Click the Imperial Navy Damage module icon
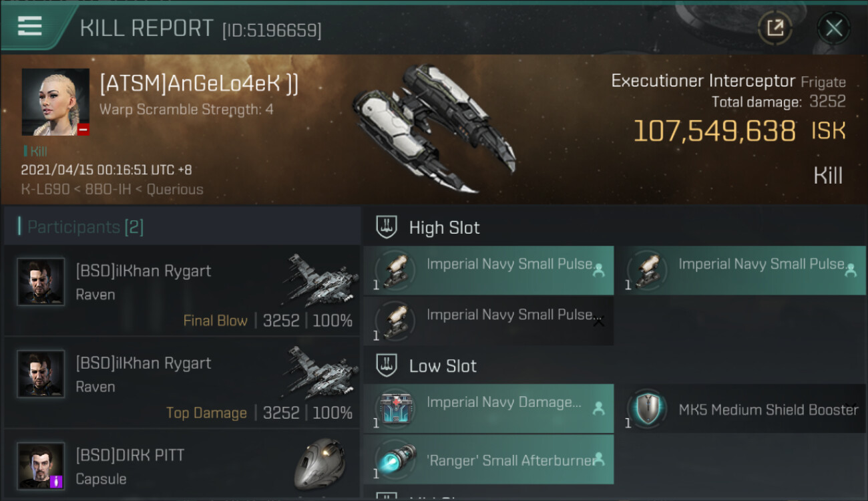Viewport: 868px width, 501px height. pos(395,408)
